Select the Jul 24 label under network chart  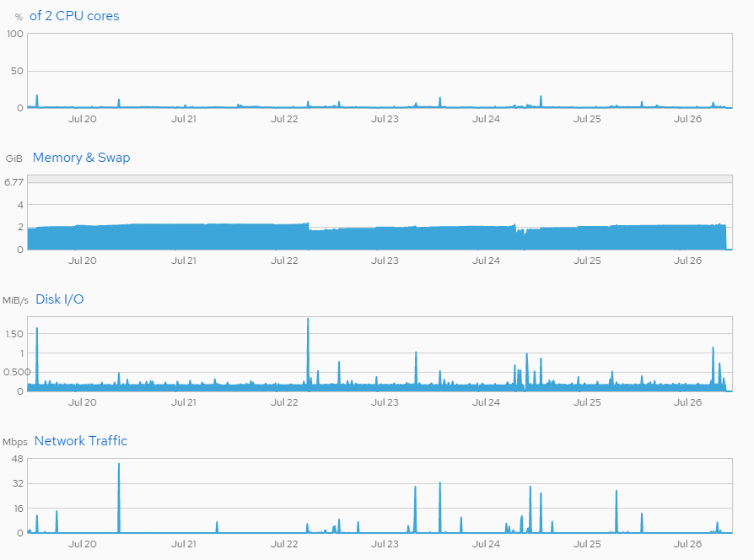pos(487,544)
